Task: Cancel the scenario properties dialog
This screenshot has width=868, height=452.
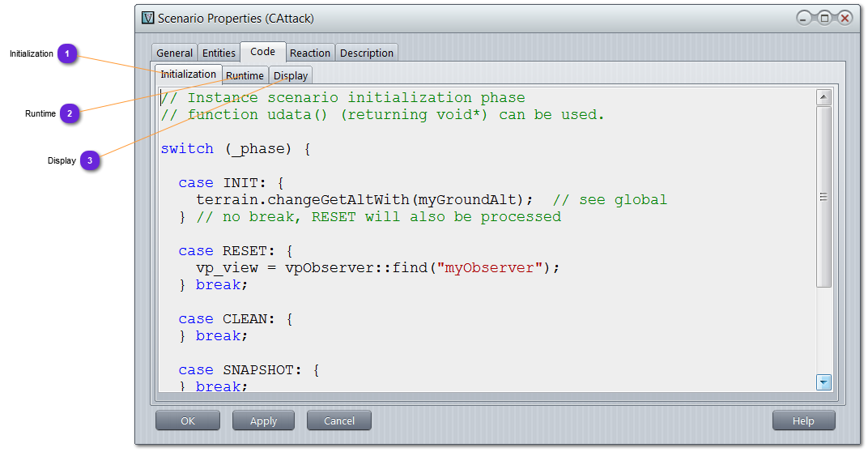Action: (x=339, y=420)
